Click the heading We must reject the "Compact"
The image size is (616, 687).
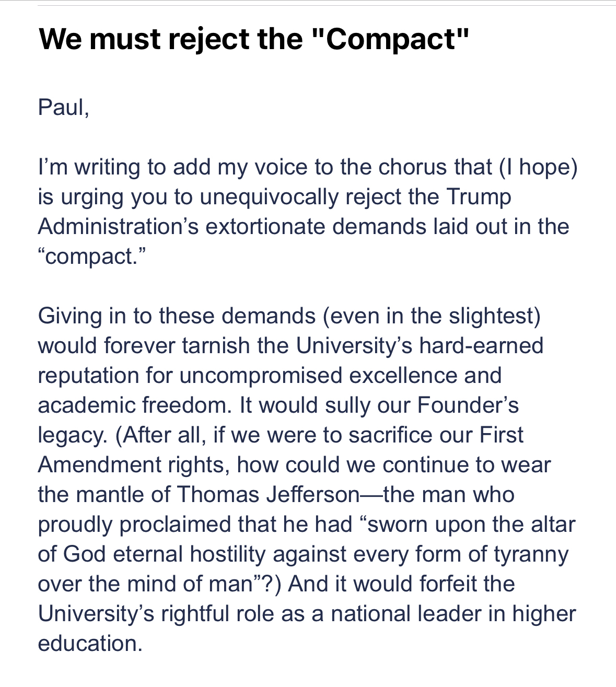coord(254,39)
